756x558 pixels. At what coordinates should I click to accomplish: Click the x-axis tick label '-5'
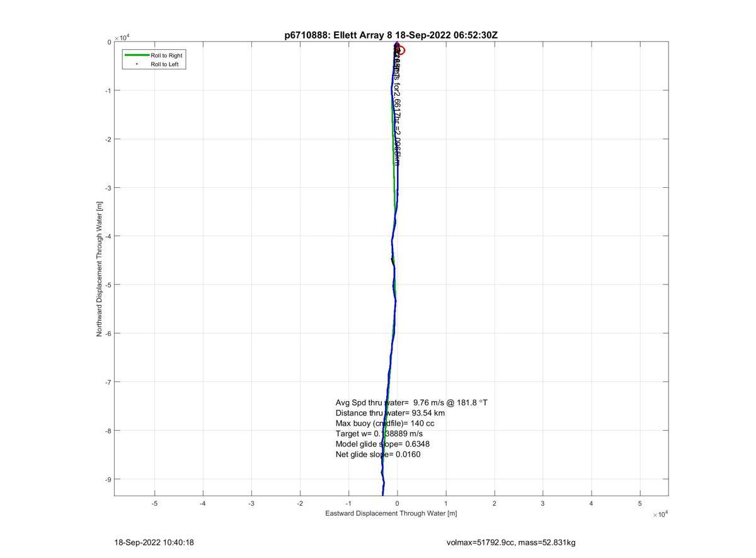pos(154,503)
